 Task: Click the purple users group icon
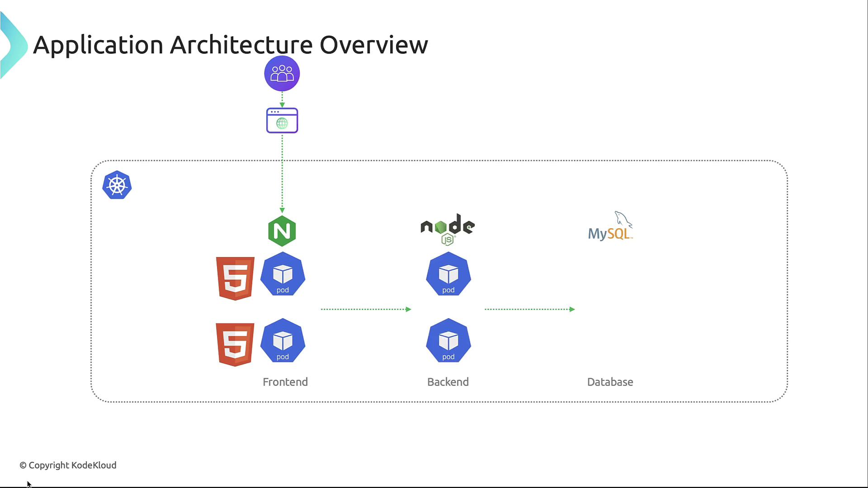(282, 73)
